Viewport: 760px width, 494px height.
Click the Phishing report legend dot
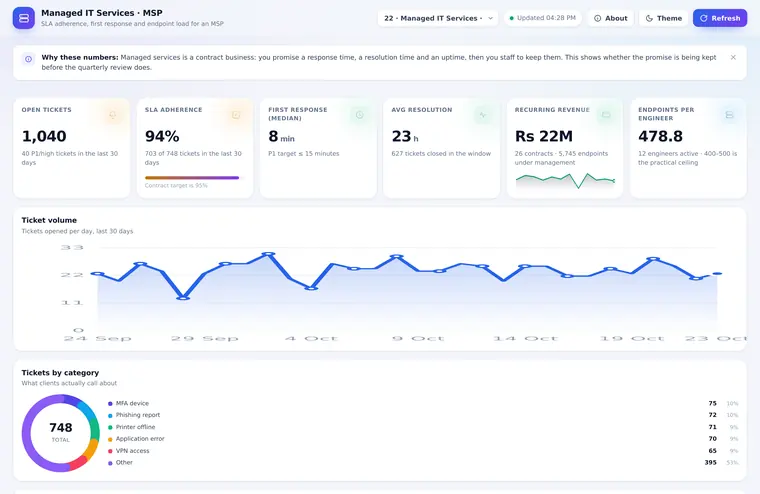pos(110,415)
